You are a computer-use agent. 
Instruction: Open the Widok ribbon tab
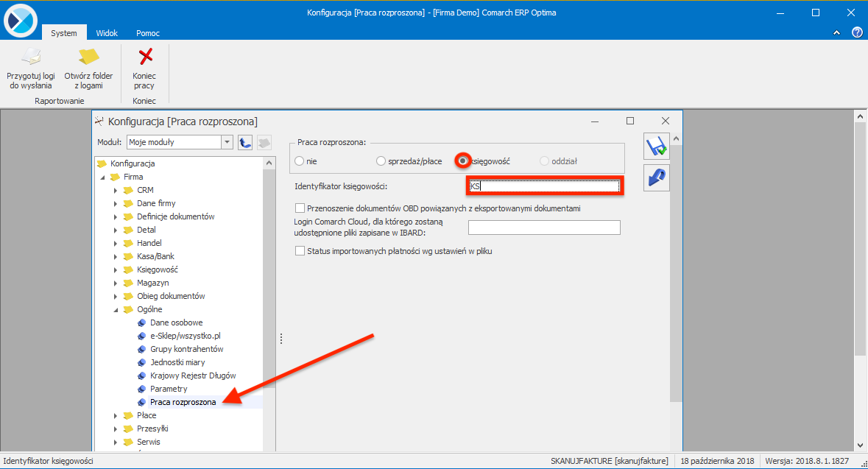[x=107, y=33]
